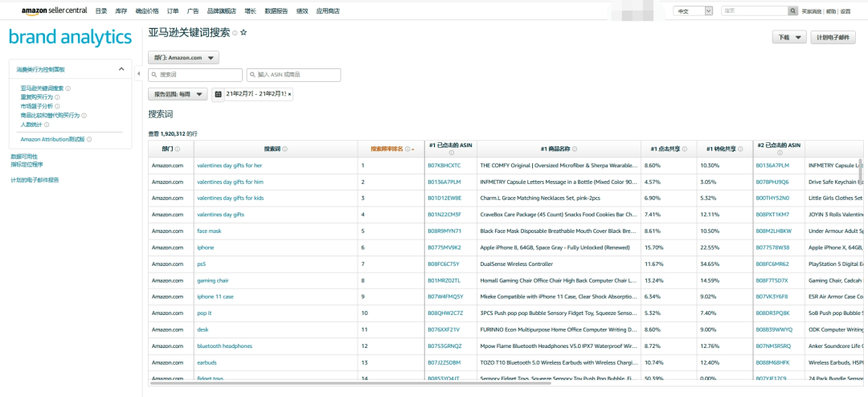Open the 数据报告 menu in top navigation
Screen dimensions: 868x397
point(276,11)
